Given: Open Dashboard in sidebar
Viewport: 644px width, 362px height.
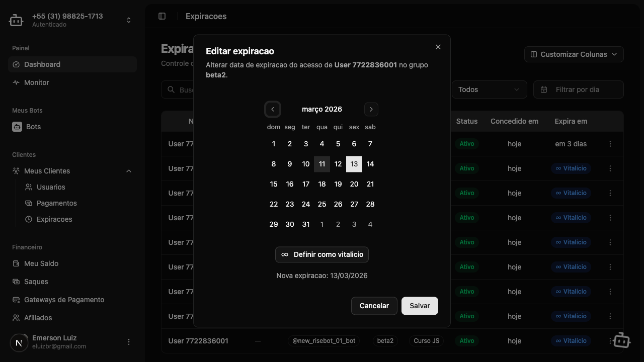Looking at the screenshot, I should click(x=72, y=64).
